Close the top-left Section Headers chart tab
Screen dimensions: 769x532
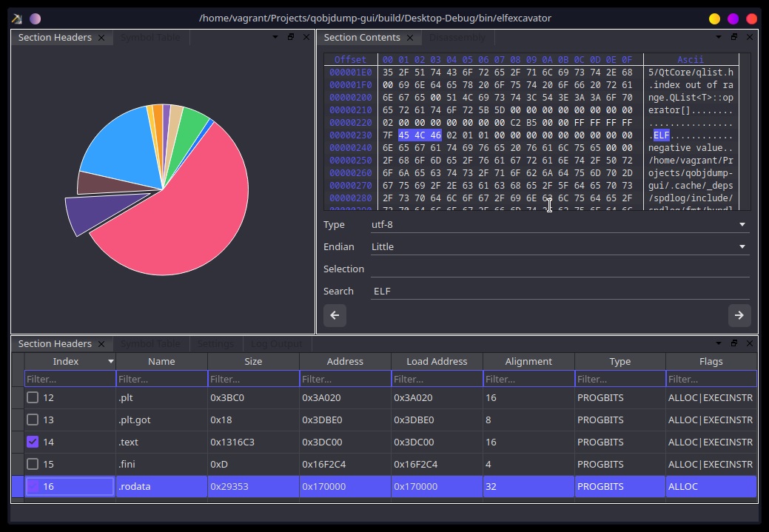click(x=102, y=38)
